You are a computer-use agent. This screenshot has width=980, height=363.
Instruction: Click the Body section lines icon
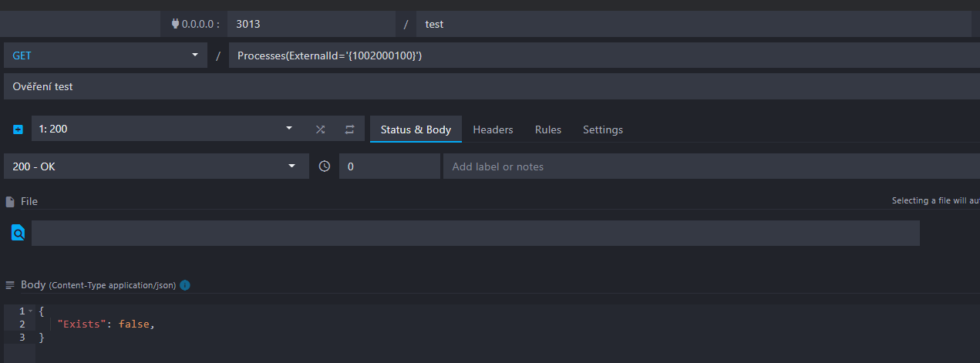10,285
